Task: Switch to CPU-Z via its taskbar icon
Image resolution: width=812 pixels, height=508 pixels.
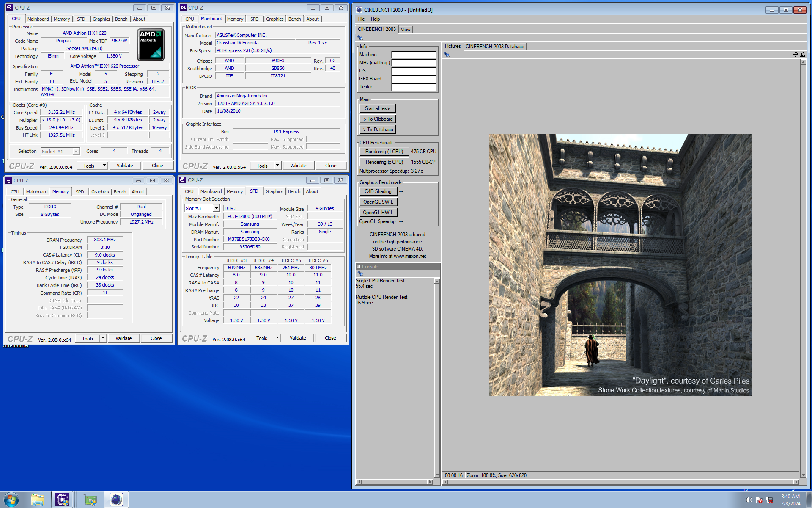Action: pos(62,500)
